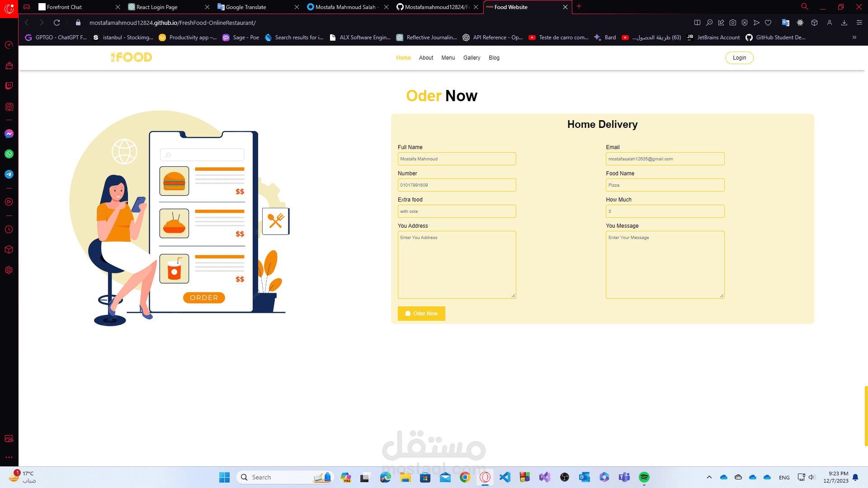Show hidden system tray icons
Image resolution: width=868 pixels, height=488 pixels.
click(709, 477)
